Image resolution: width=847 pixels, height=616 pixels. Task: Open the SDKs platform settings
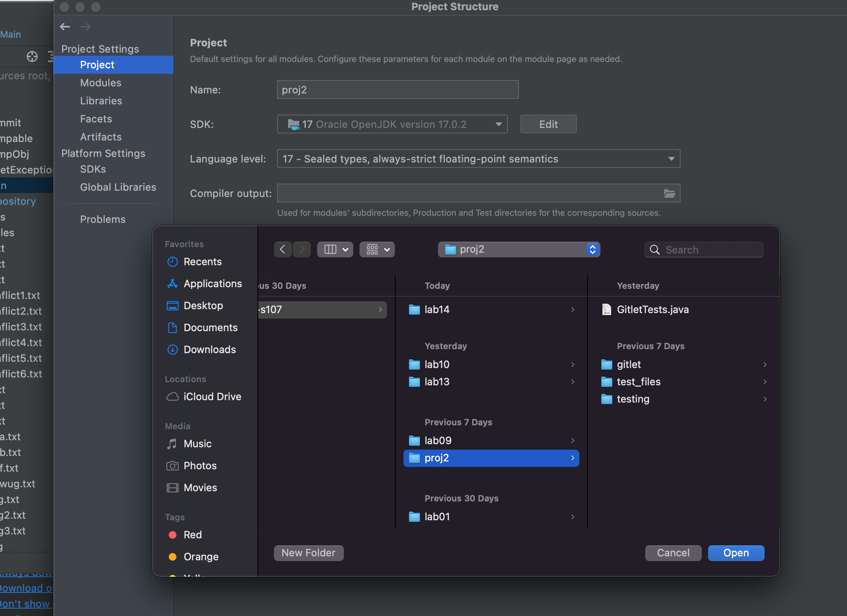(93, 169)
